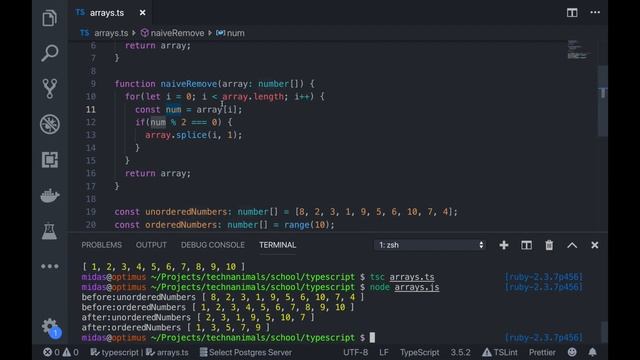Click the before:unorderedNumbers output line
Image resolution: width=640 pixels, height=360 pixels.
click(222, 297)
